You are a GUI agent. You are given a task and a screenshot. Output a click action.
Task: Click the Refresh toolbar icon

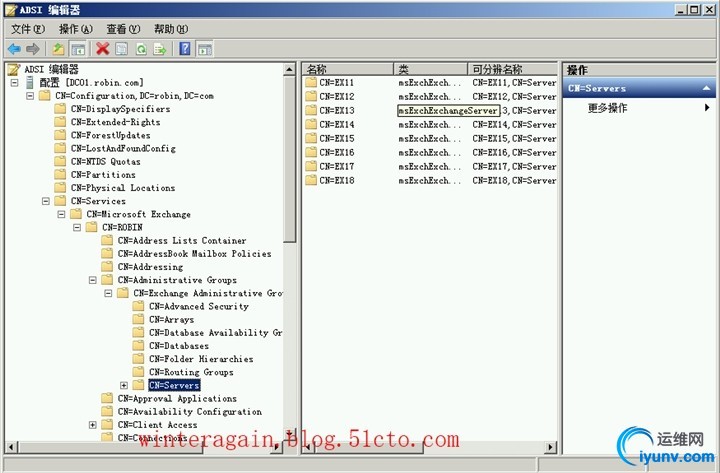tap(141, 49)
